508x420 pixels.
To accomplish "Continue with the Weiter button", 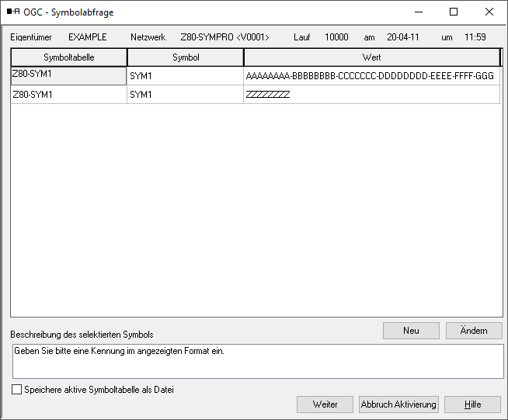I will pyautogui.click(x=325, y=404).
